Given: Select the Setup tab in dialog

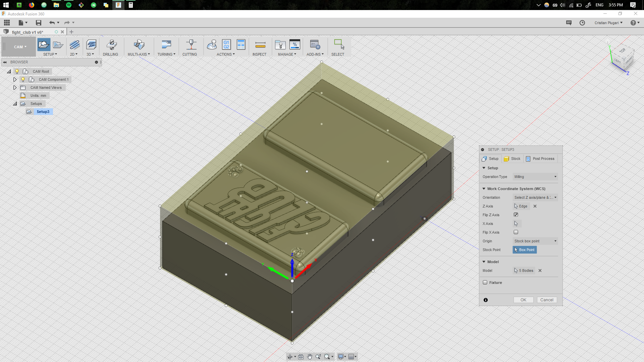Looking at the screenshot, I should pos(490,159).
